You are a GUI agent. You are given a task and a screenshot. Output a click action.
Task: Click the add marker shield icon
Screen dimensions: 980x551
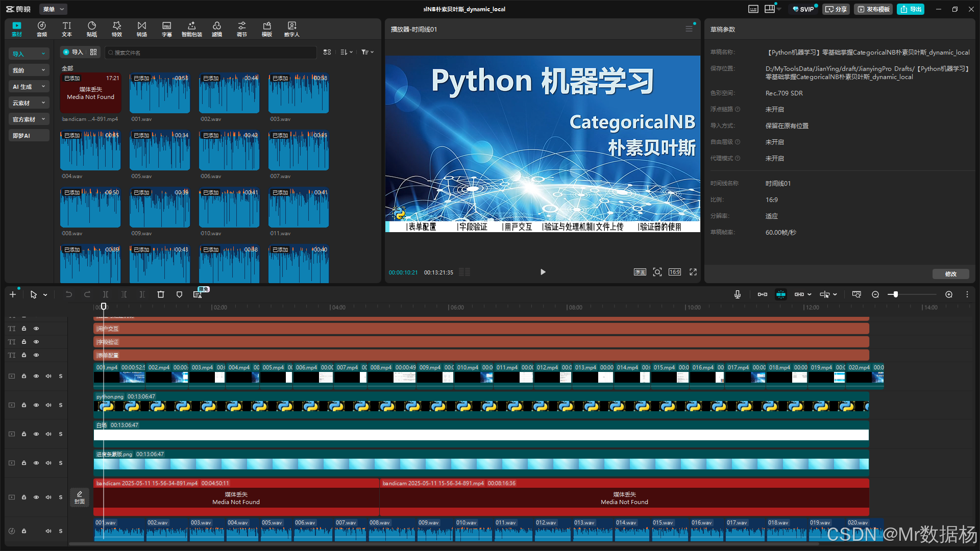point(179,294)
